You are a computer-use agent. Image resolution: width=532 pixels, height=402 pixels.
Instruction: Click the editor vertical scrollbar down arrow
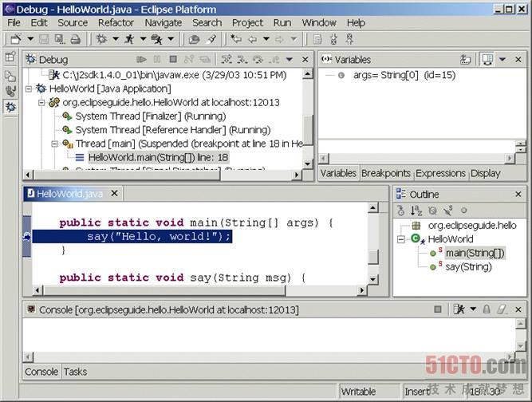[372, 279]
